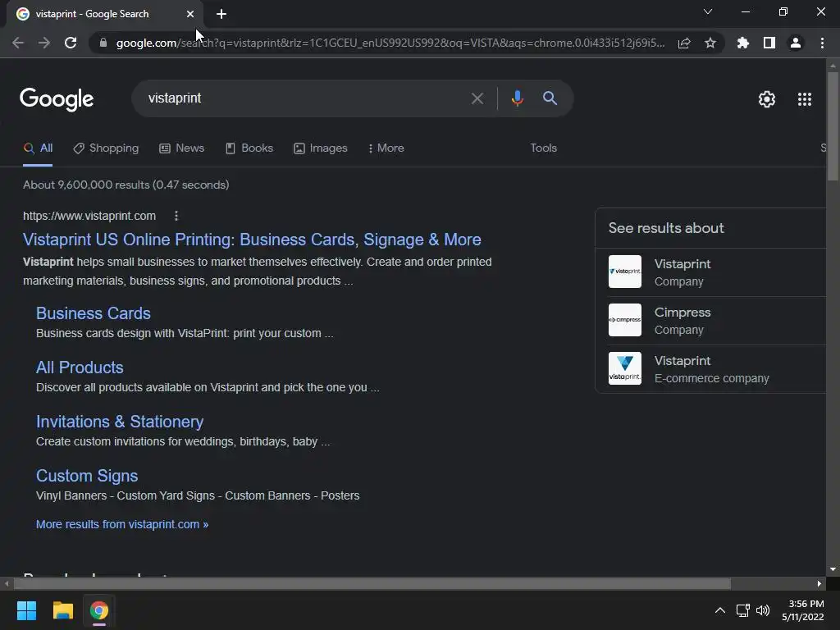The height and width of the screenshot is (630, 840).
Task: Expand the Chrome tab search chevron
Action: coord(708,11)
